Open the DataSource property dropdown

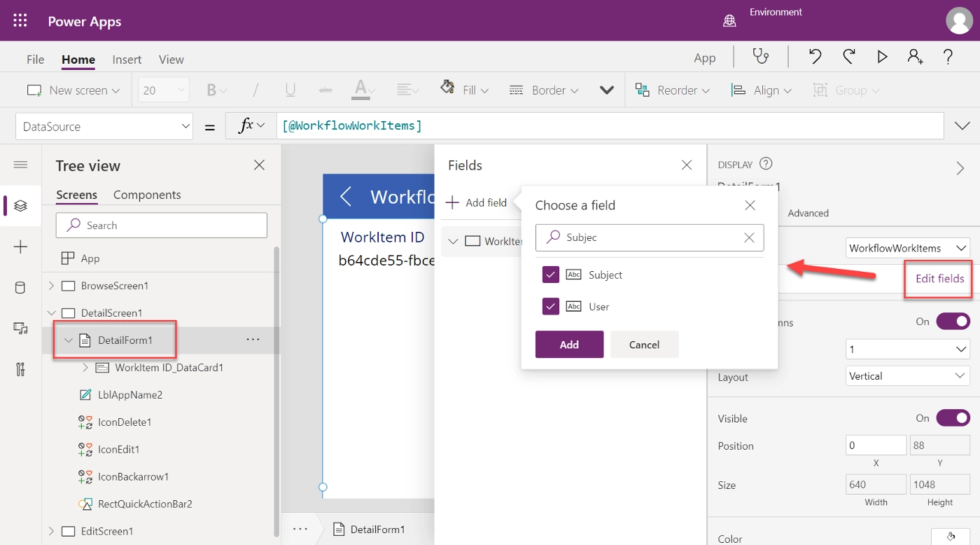(x=104, y=127)
